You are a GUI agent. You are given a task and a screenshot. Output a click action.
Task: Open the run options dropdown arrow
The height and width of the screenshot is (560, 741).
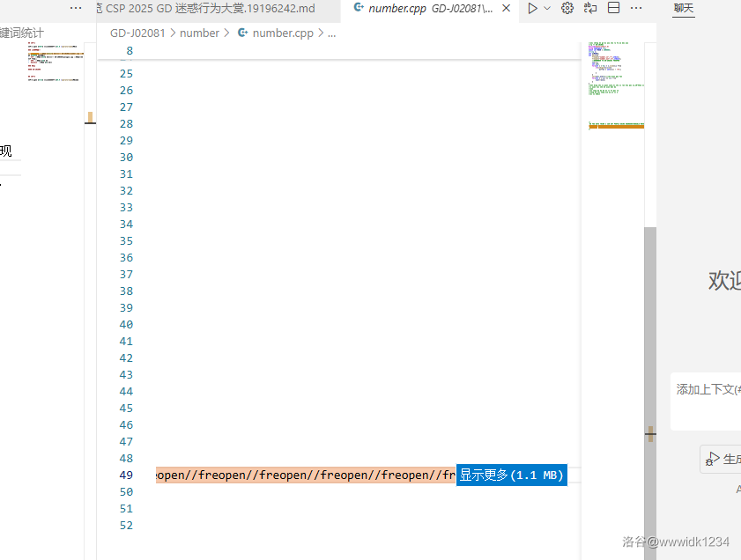547,8
